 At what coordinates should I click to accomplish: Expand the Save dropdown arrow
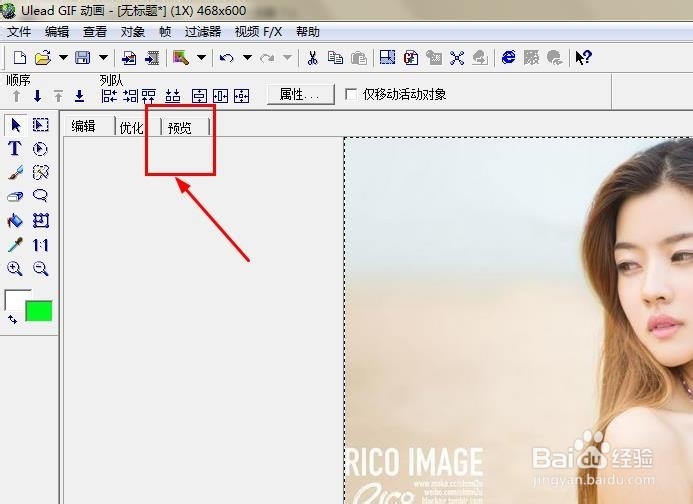(103, 57)
